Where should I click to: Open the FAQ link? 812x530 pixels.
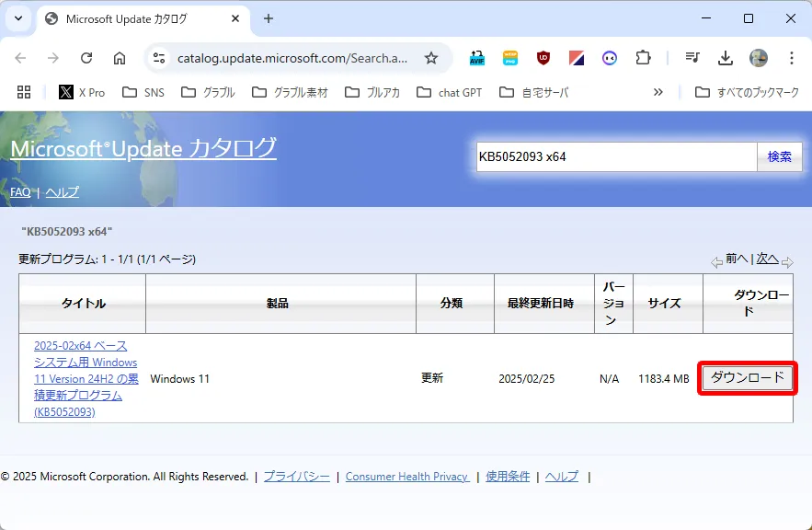(x=20, y=191)
